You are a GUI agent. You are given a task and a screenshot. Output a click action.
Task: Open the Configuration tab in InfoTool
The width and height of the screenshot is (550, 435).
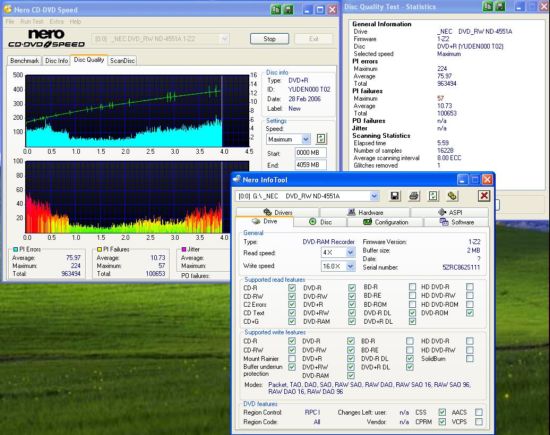(x=385, y=222)
